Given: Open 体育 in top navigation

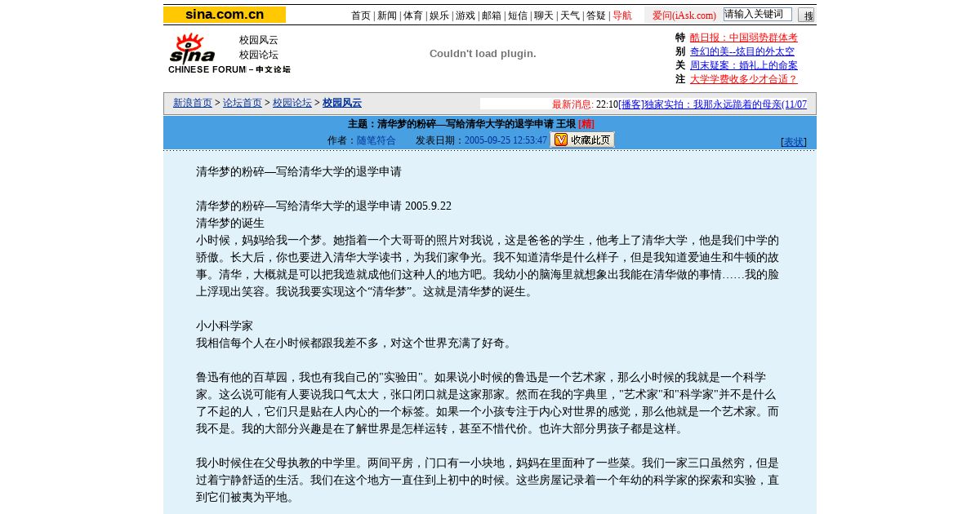Looking at the screenshot, I should tap(413, 16).
